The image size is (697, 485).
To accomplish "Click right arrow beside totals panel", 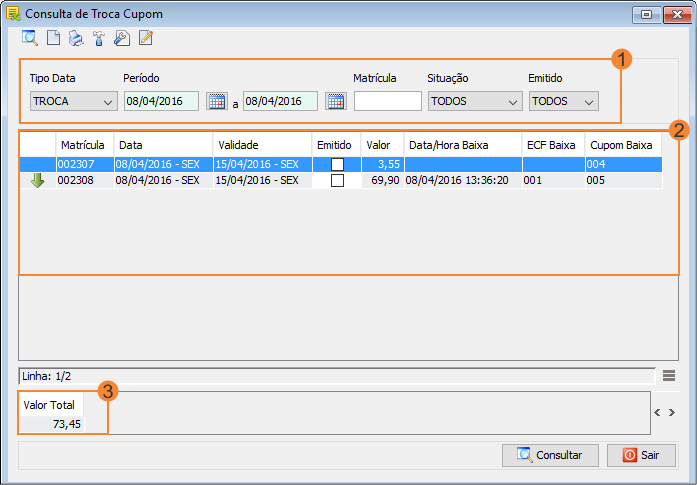I will click(672, 413).
